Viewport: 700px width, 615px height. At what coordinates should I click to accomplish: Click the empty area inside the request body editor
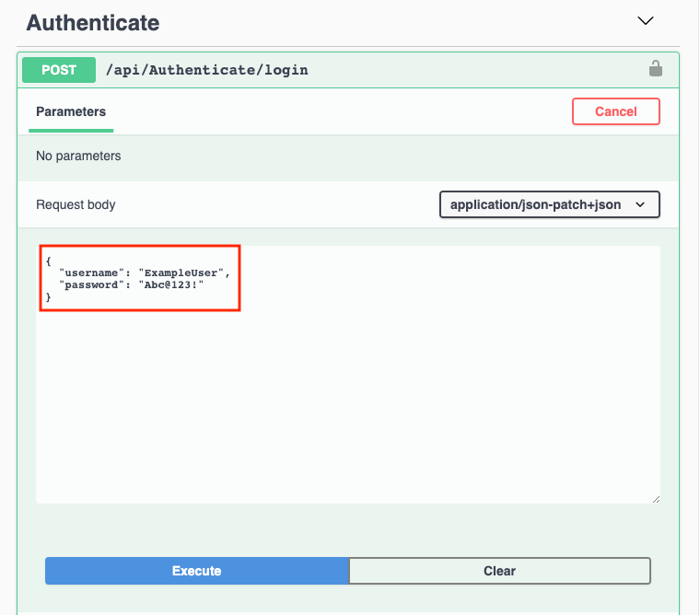(350, 405)
